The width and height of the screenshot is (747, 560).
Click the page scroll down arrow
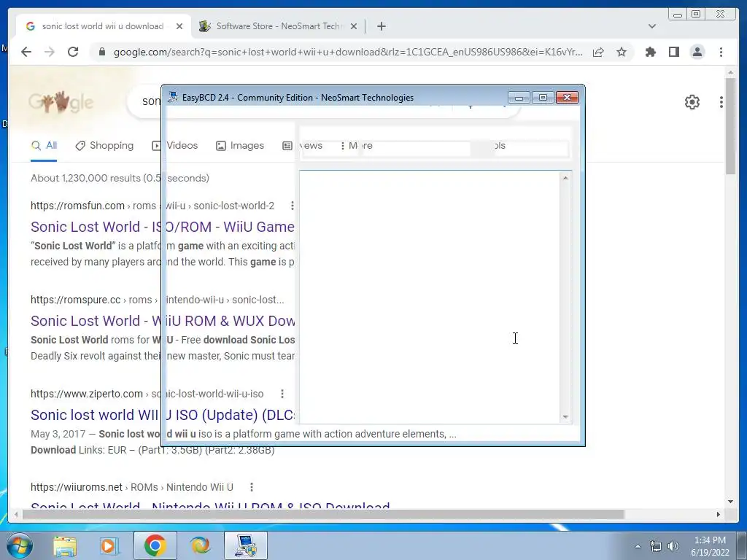pos(730,502)
